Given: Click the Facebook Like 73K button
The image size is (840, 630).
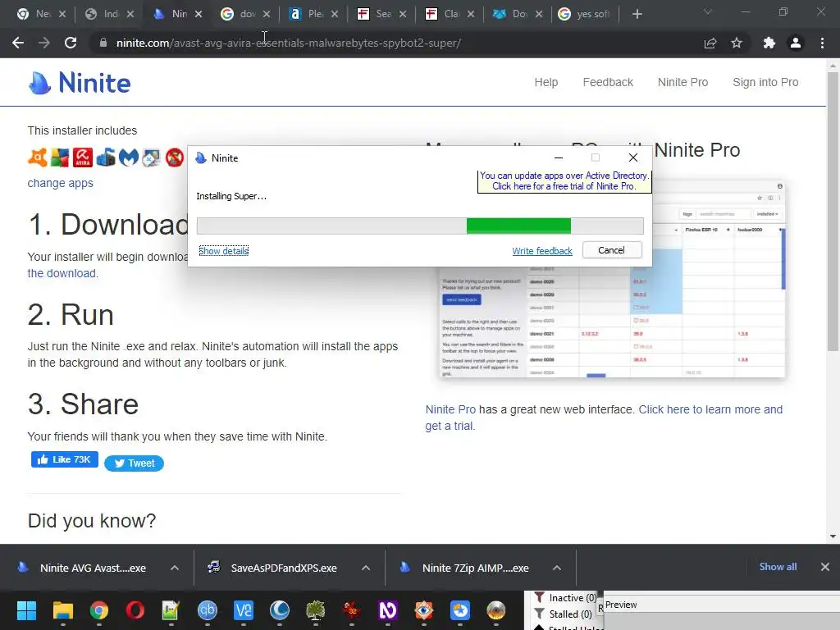Looking at the screenshot, I should tap(64, 459).
